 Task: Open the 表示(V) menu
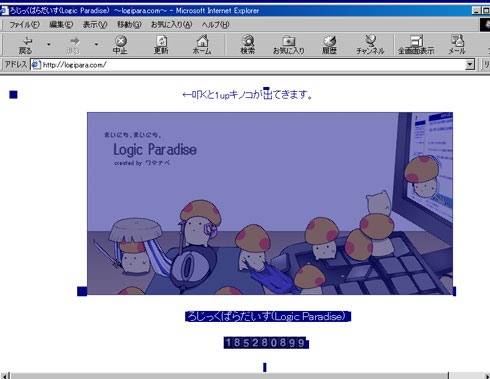(x=95, y=25)
